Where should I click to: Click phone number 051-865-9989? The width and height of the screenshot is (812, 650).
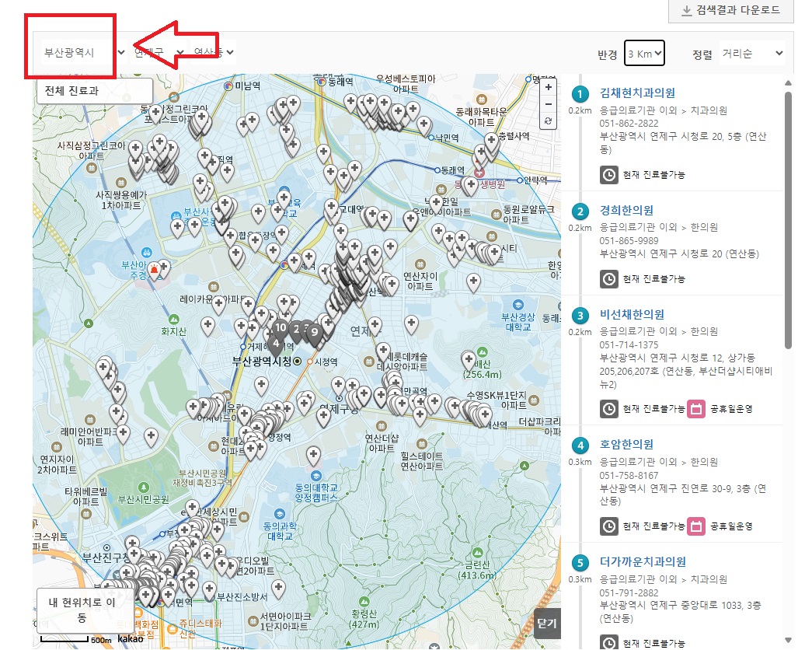(x=629, y=240)
